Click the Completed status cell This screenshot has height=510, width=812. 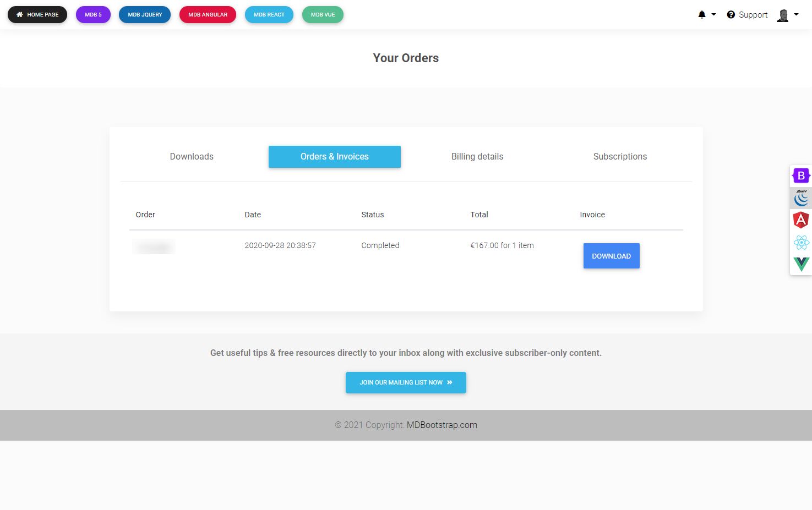coord(380,245)
